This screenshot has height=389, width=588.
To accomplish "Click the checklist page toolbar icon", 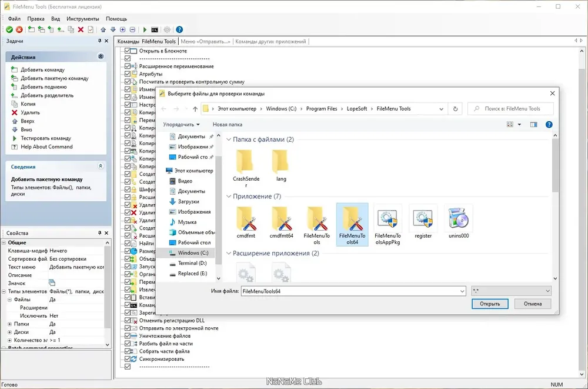I will 91,29.
